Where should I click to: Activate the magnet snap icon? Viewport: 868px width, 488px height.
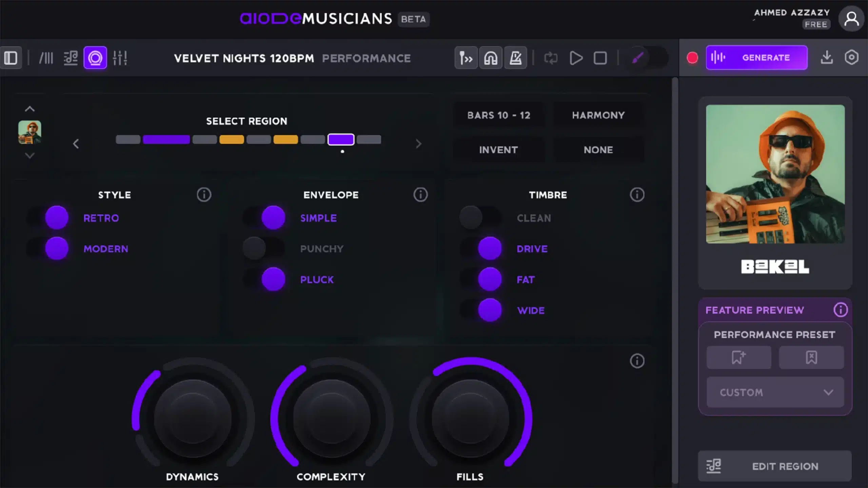click(491, 58)
